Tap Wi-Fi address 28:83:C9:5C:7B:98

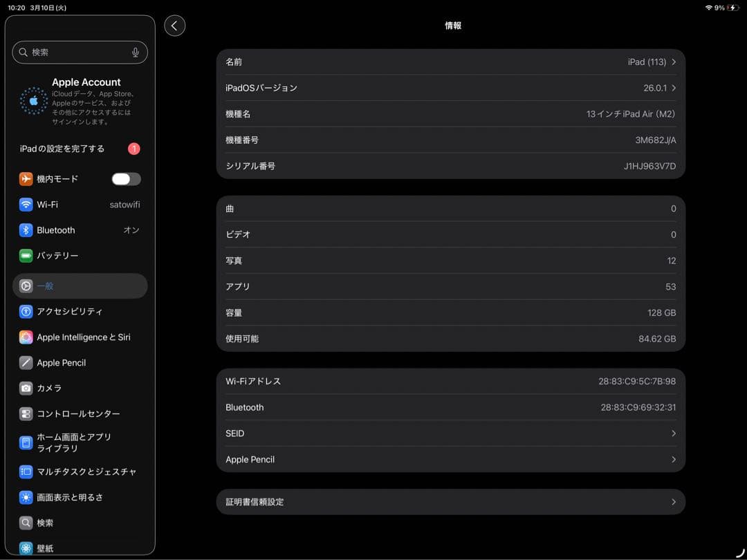[x=637, y=382]
